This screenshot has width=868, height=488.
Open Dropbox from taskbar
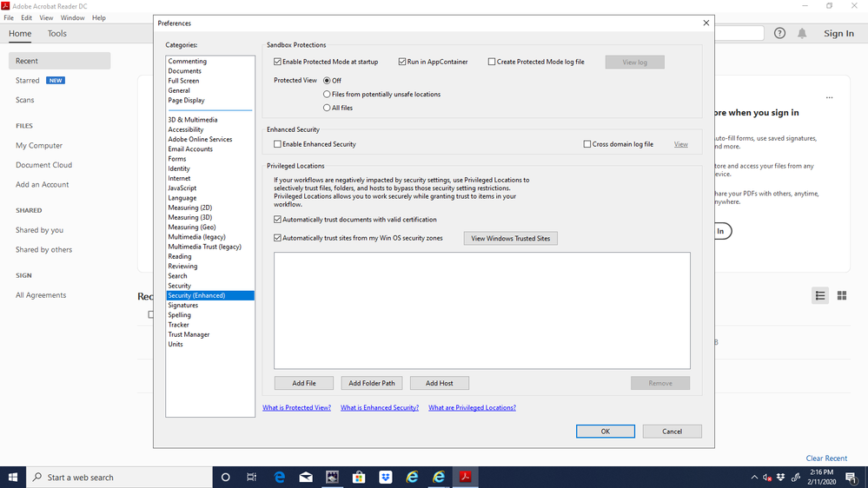[x=385, y=477]
